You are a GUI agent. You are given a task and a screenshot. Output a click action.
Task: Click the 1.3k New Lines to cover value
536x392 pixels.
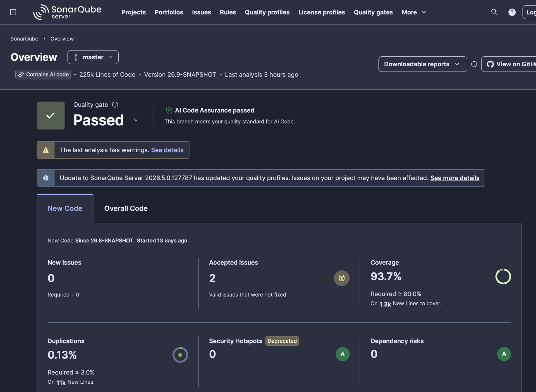point(385,304)
